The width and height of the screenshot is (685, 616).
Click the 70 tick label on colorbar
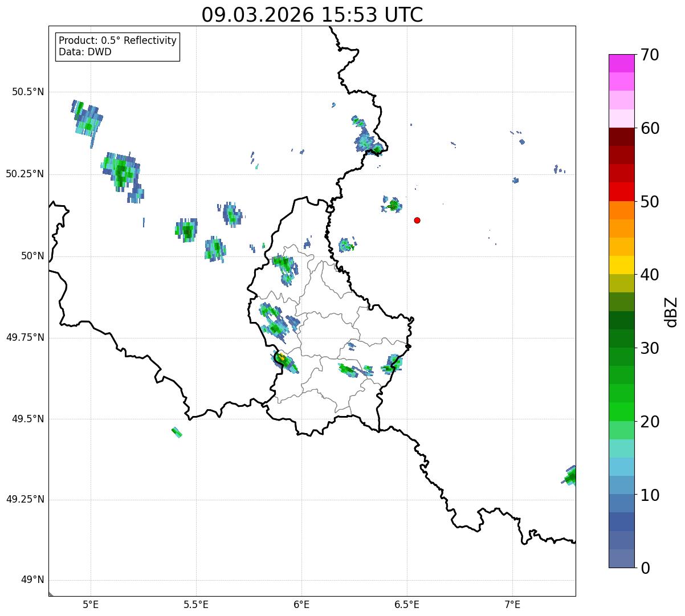(650, 55)
